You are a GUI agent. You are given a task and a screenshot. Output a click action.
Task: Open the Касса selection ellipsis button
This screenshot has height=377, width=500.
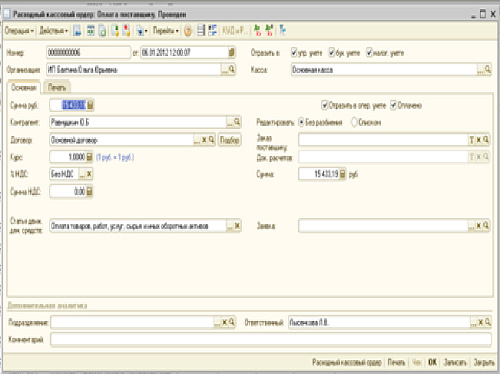(480, 69)
